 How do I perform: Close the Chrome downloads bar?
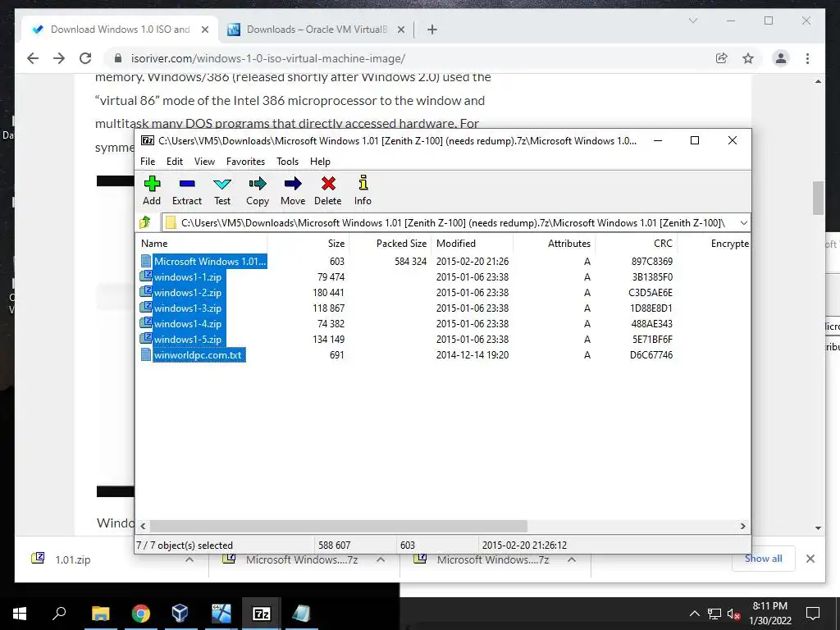810,559
